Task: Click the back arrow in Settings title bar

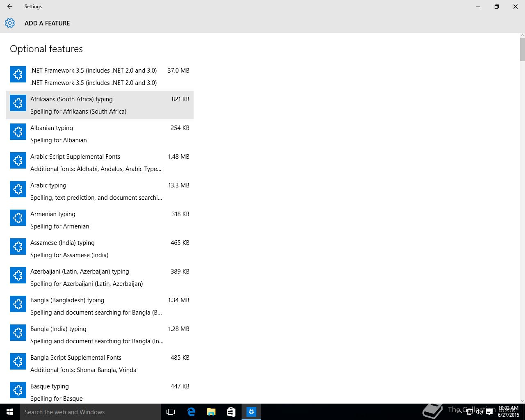Action: click(x=10, y=7)
